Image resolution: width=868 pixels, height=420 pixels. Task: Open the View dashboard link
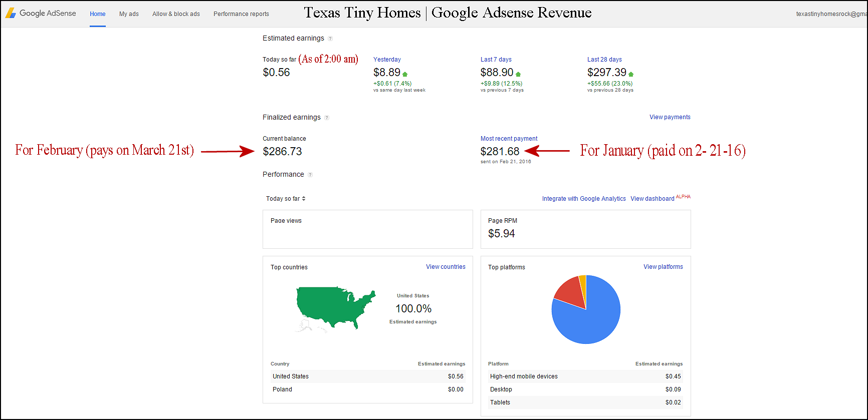(652, 199)
